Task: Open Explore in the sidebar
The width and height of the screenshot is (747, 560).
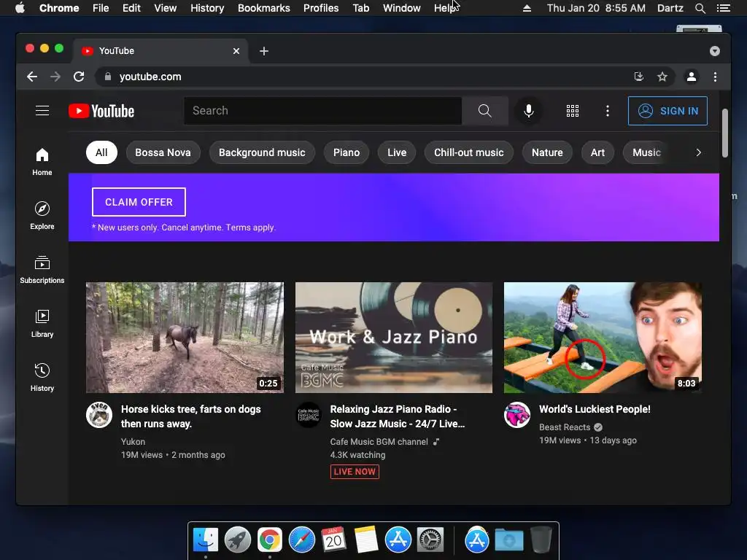Action: click(x=42, y=216)
